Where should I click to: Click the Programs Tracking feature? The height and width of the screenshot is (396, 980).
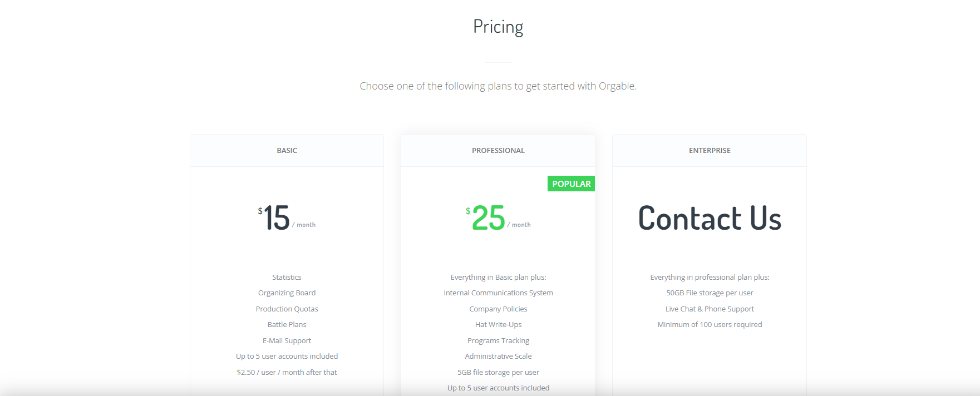[x=498, y=340]
